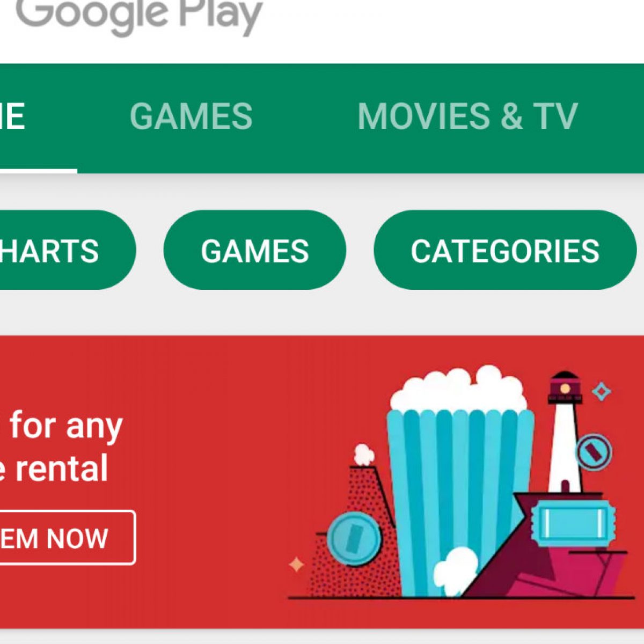Tap the white indicator under HOME tab
Screen dimensions: 644x644
[39, 171]
